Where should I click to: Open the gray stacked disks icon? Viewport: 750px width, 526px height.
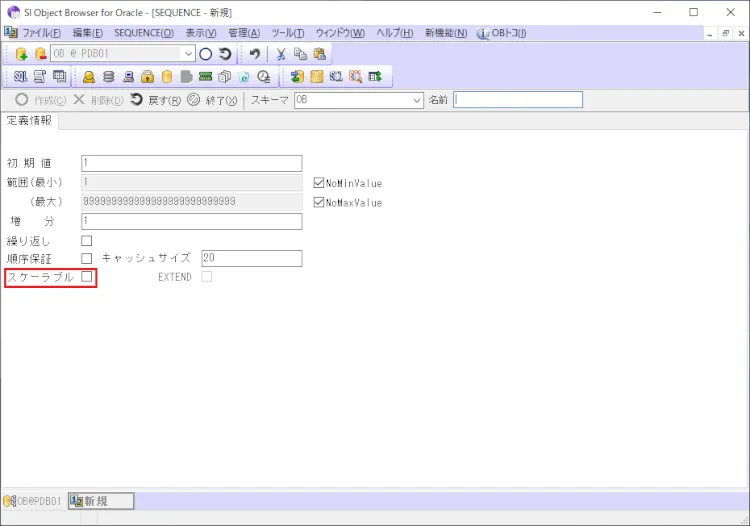(109, 77)
